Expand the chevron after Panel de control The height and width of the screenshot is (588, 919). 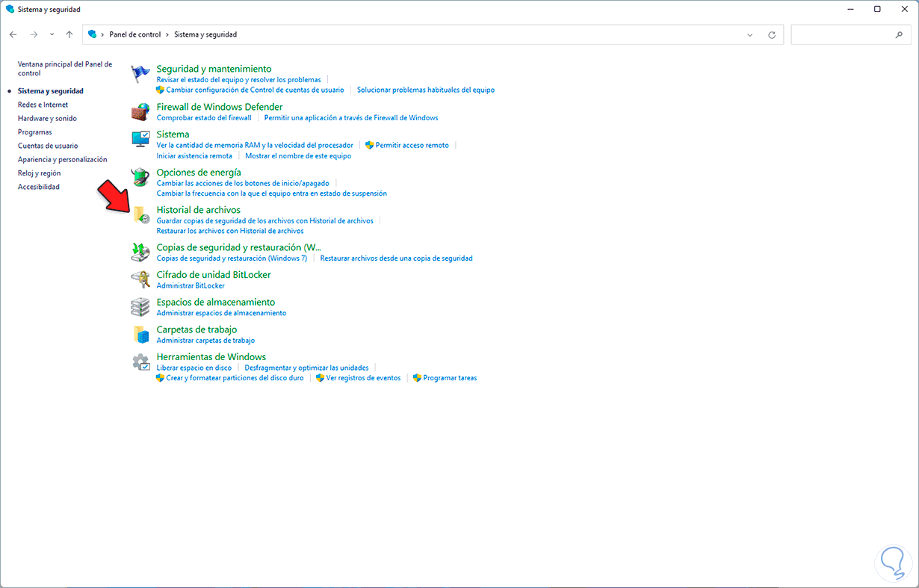[x=167, y=34]
